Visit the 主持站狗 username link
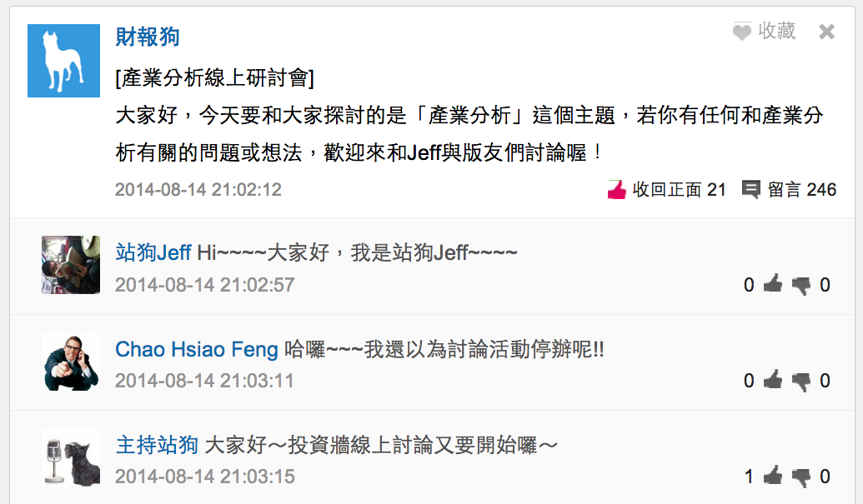Viewport: 863px width, 504px height. [157, 445]
